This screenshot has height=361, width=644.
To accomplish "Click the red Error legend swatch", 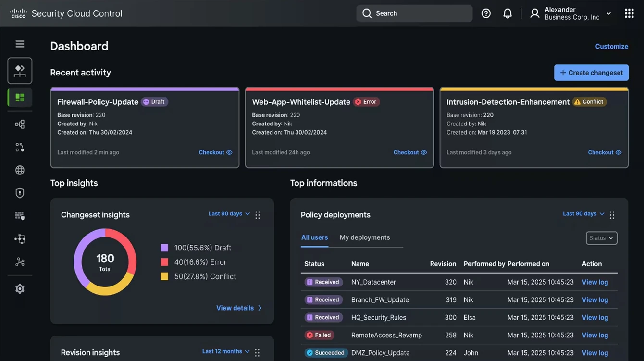I will [164, 262].
